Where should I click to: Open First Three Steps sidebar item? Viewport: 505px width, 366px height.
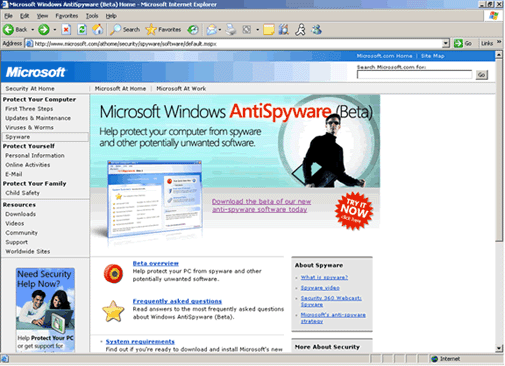(x=29, y=109)
